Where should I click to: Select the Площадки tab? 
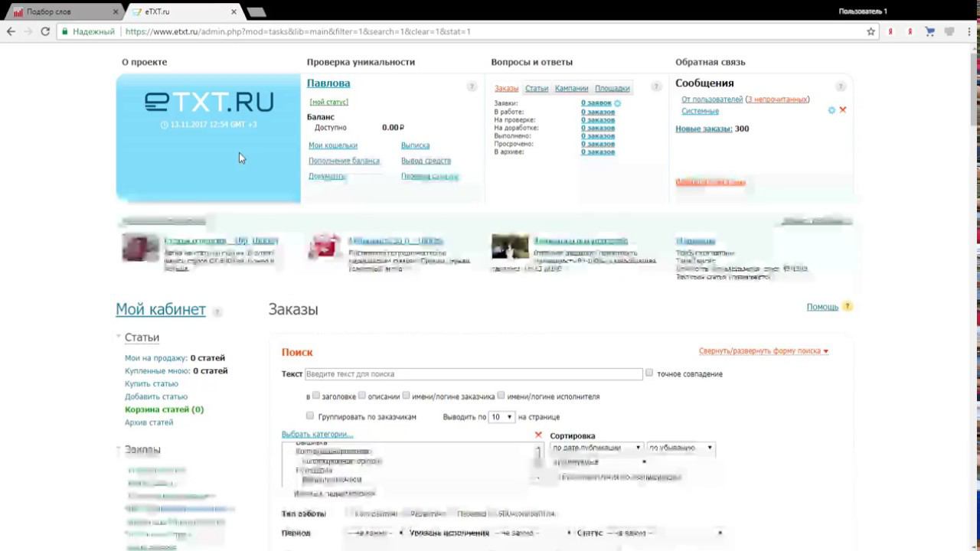[612, 89]
